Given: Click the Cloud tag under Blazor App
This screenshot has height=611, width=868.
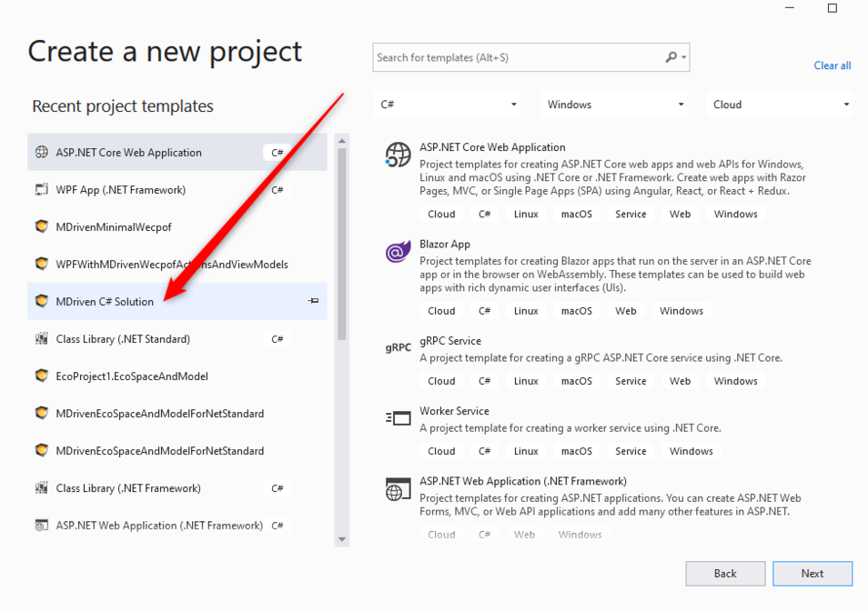Looking at the screenshot, I should tap(441, 311).
